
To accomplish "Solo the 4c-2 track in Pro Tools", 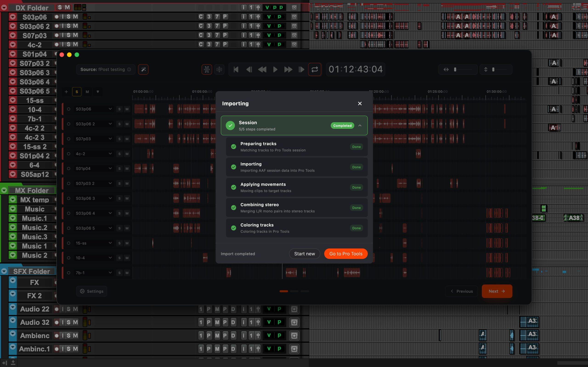I will [x=69, y=44].
